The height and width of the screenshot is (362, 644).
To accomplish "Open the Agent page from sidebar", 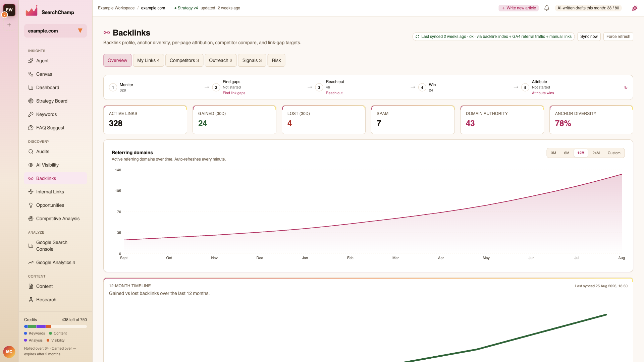I will (x=55, y=61).
